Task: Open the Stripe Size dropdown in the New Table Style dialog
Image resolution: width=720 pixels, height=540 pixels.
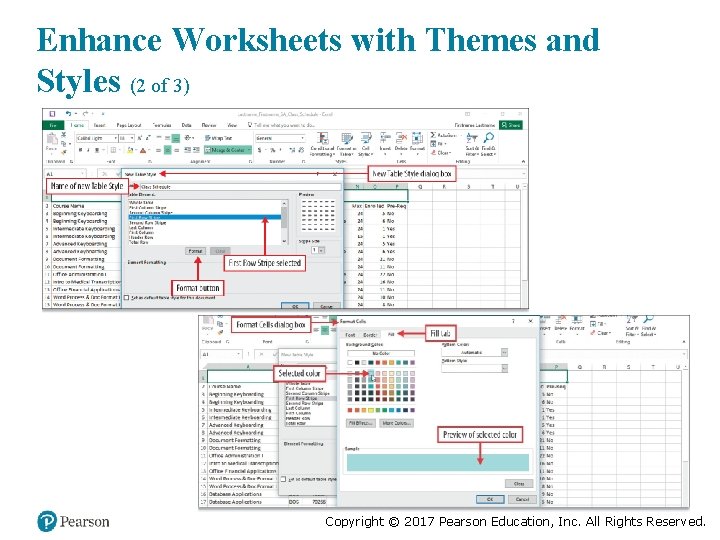Action: pos(321,250)
